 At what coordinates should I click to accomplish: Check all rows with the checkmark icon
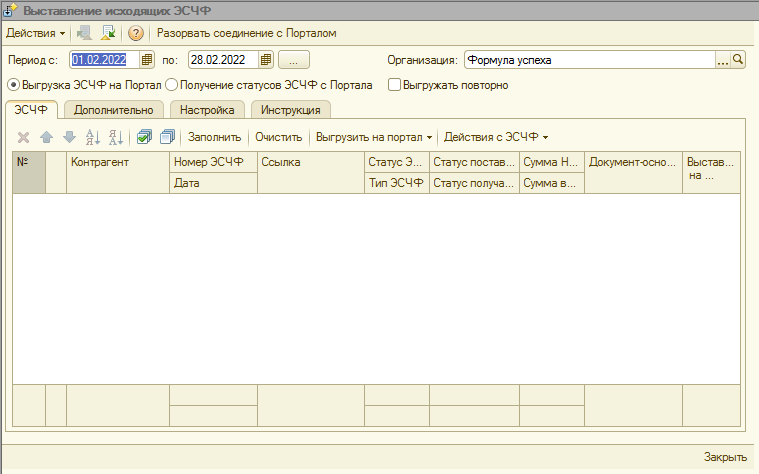(144, 137)
